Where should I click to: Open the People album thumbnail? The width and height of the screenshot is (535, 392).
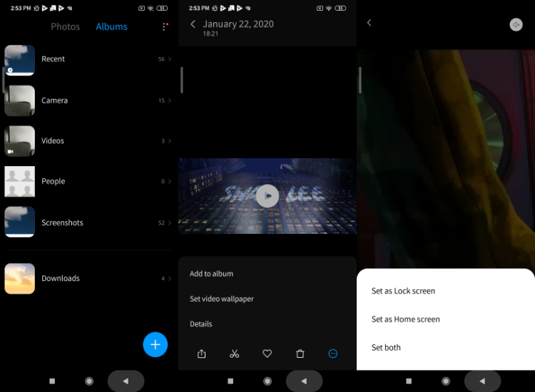pyautogui.click(x=20, y=181)
